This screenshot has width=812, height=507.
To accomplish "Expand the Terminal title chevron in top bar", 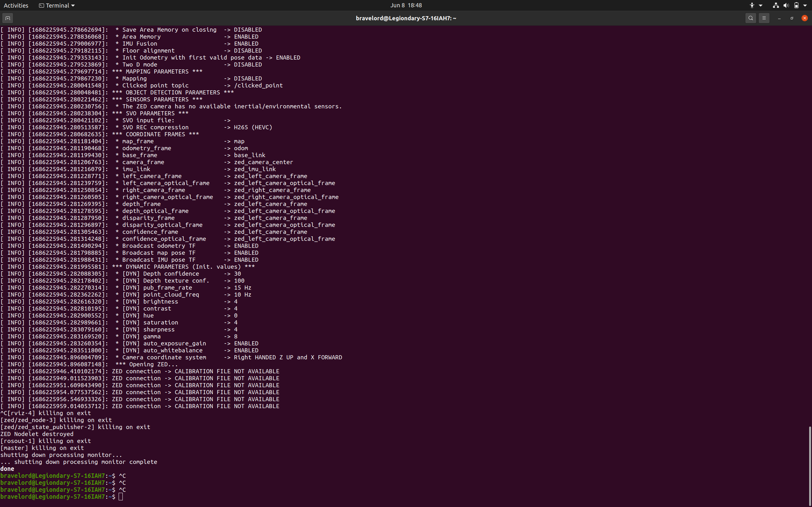I will [x=72, y=5].
